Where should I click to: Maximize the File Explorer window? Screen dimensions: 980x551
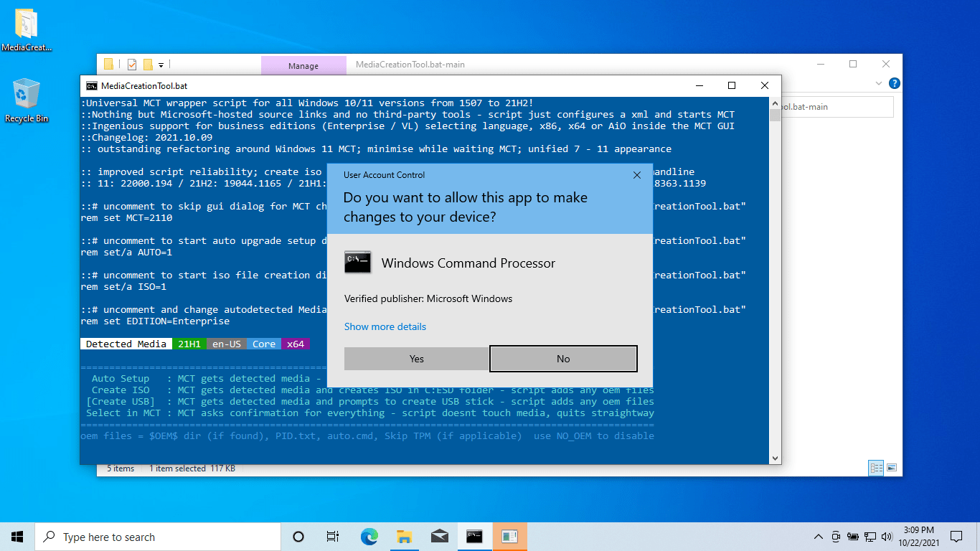point(853,64)
